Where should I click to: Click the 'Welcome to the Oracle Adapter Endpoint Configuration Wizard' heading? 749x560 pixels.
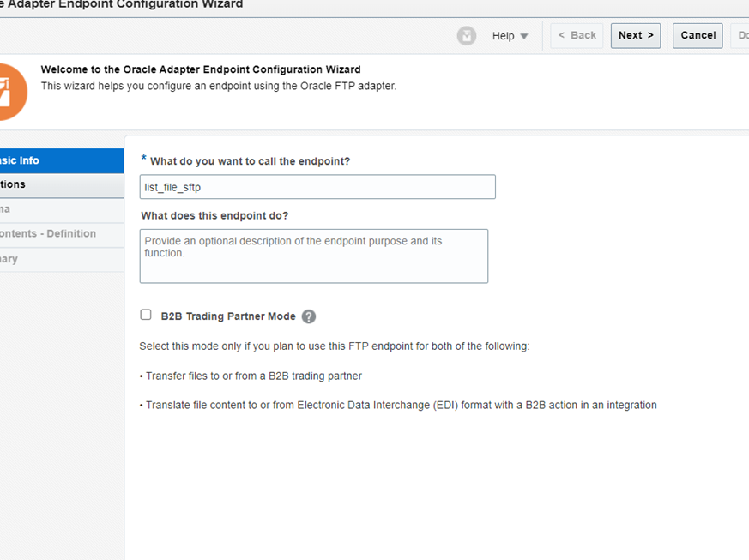point(201,69)
